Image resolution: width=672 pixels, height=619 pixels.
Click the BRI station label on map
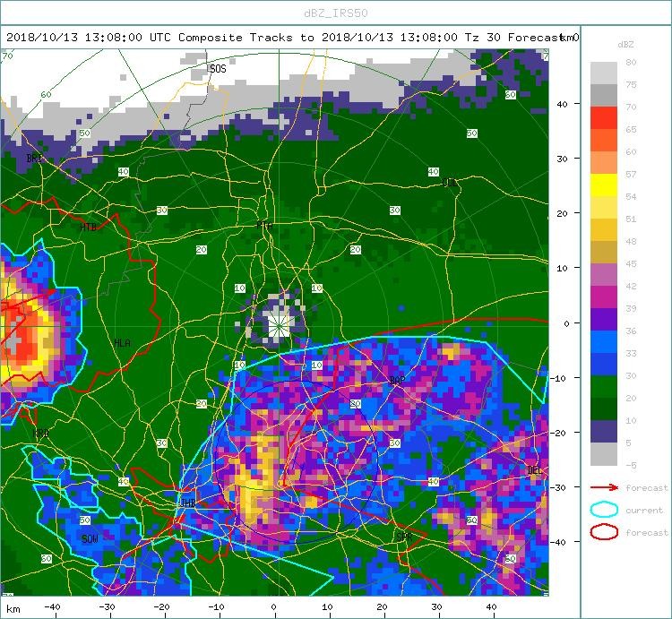(34, 158)
